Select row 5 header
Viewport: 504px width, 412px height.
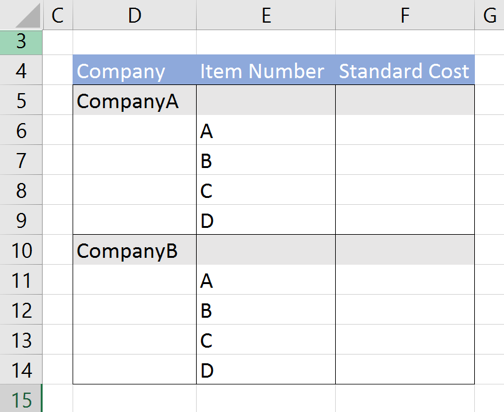[21, 100]
